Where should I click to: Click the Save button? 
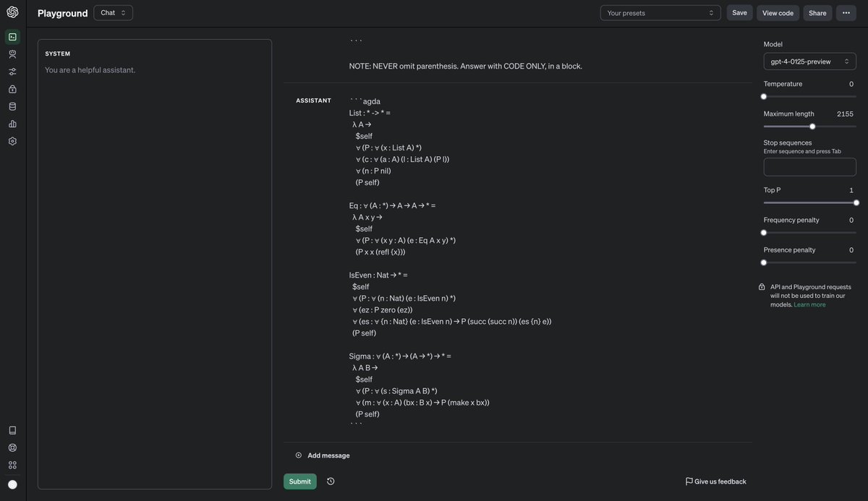coord(739,13)
